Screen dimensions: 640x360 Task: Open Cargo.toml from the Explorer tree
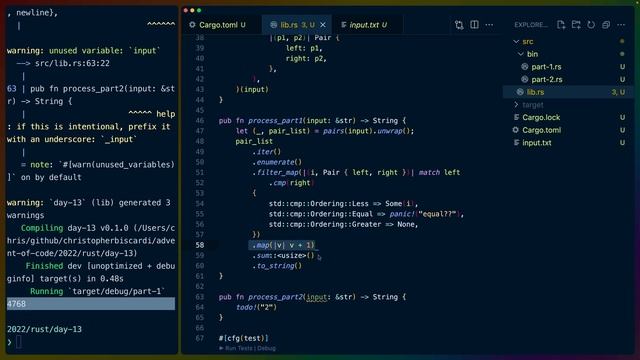[541, 130]
